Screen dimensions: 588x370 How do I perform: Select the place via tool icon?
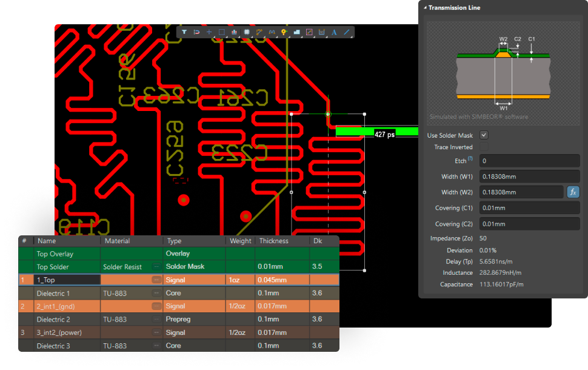tap(284, 32)
